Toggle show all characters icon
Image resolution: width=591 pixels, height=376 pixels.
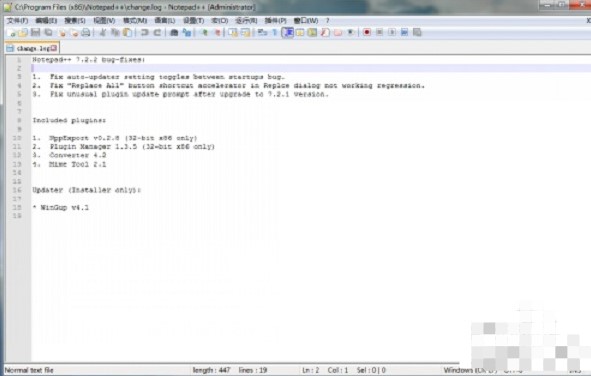point(275,32)
